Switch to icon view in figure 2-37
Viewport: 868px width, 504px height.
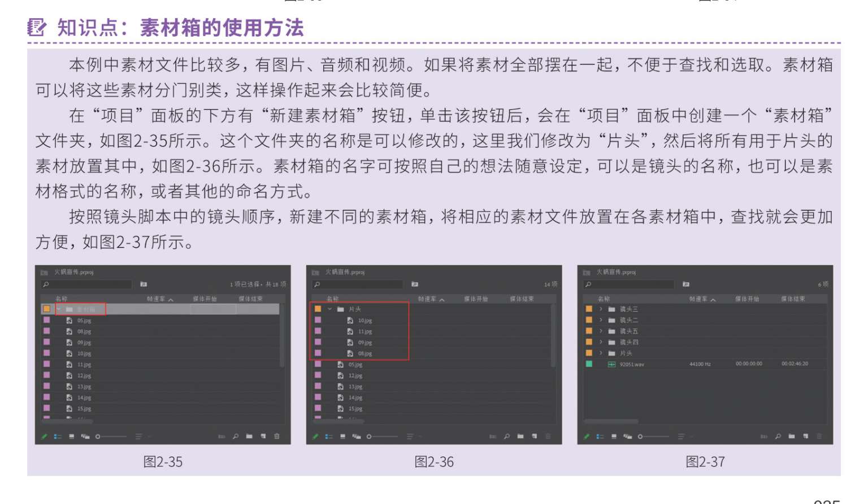coord(614,437)
